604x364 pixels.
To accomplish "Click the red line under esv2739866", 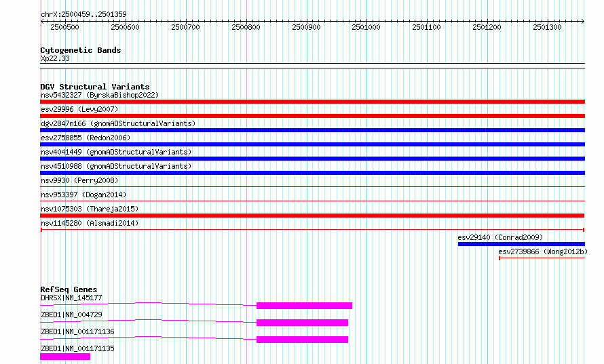I will (542, 258).
